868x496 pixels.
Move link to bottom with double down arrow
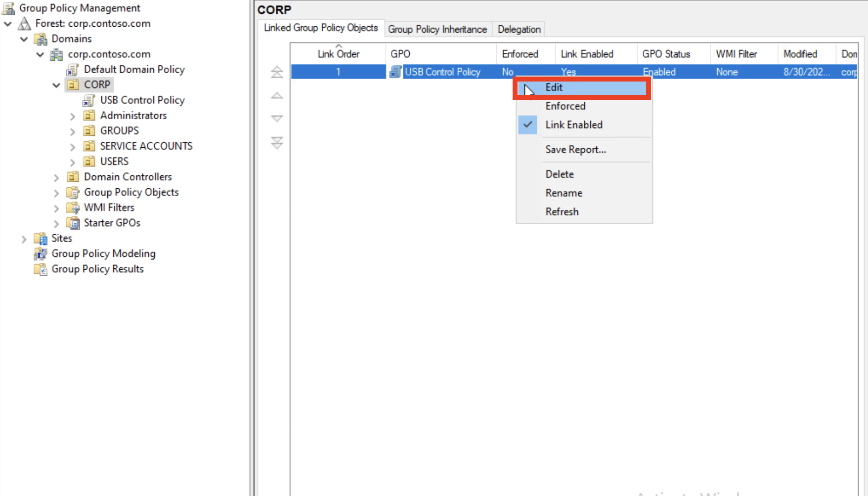277,143
